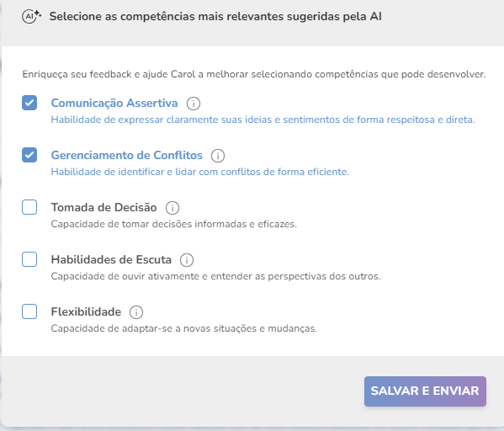Select the Tomada de Decisão label text
Screen dimensions: 504x431
pyautogui.click(x=103, y=207)
